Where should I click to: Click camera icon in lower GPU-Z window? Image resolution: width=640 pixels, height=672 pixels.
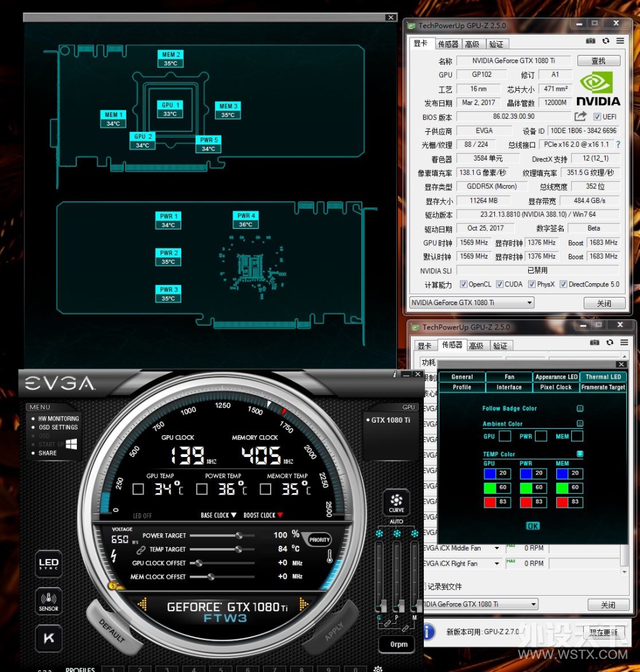[x=594, y=342]
